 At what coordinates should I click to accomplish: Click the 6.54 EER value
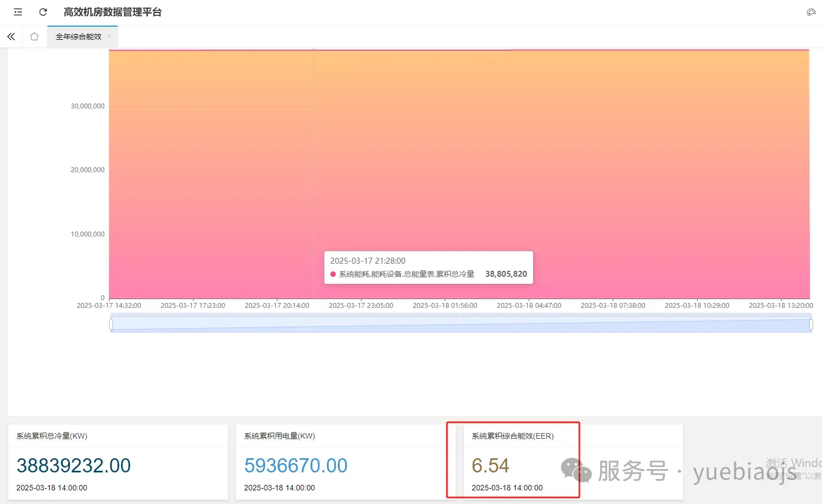point(491,466)
